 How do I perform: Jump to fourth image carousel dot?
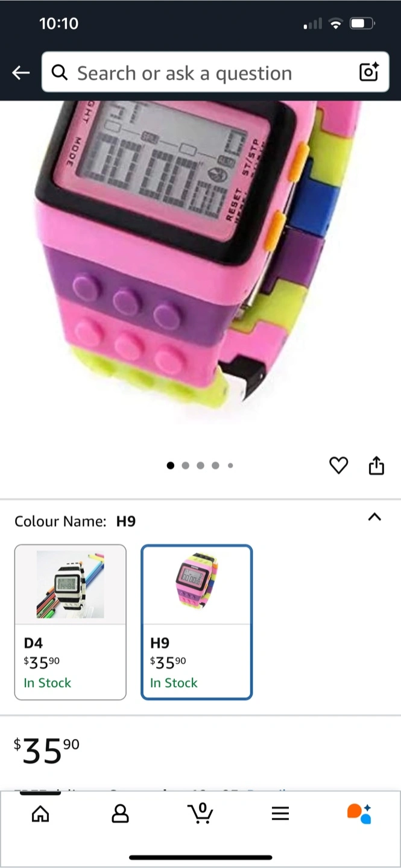(215, 465)
